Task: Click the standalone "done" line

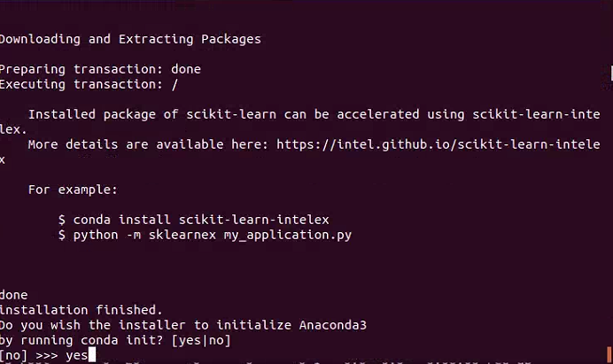Action: tap(14, 295)
